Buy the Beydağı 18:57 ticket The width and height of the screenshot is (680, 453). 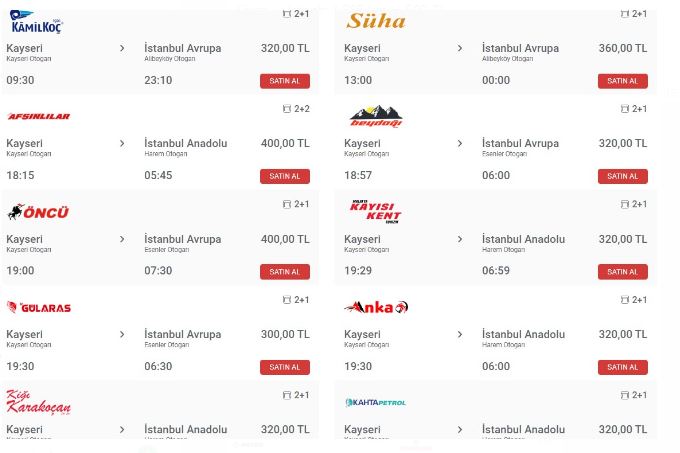pos(622,176)
